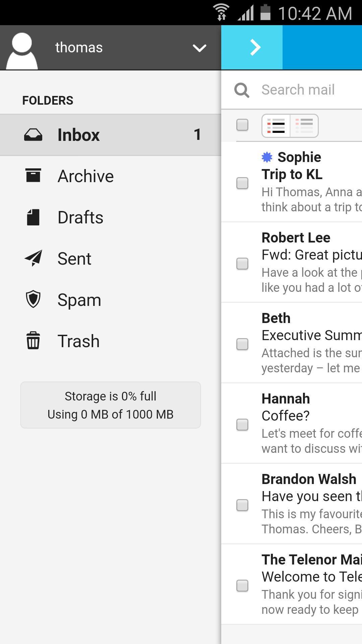View the storage usage indicator box

(111, 405)
